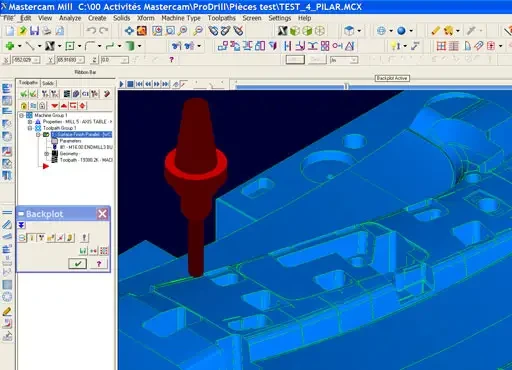Click the New file icon
The height and width of the screenshot is (370, 512).
point(10,31)
